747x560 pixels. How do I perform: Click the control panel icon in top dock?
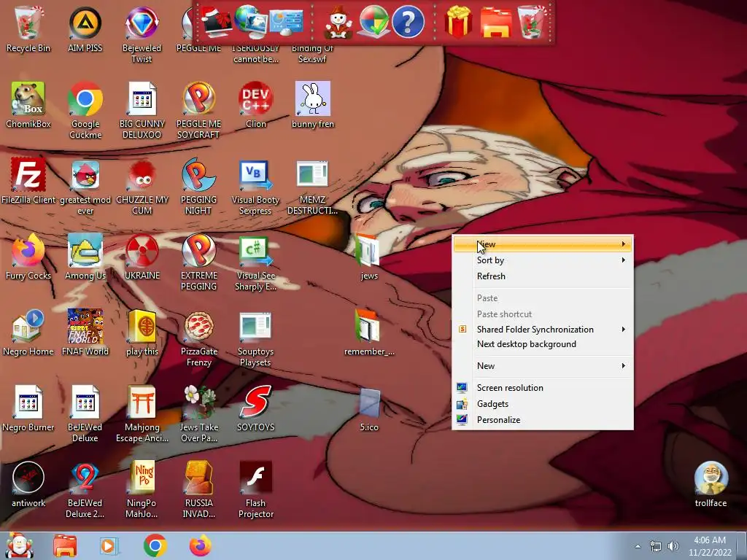(x=286, y=22)
